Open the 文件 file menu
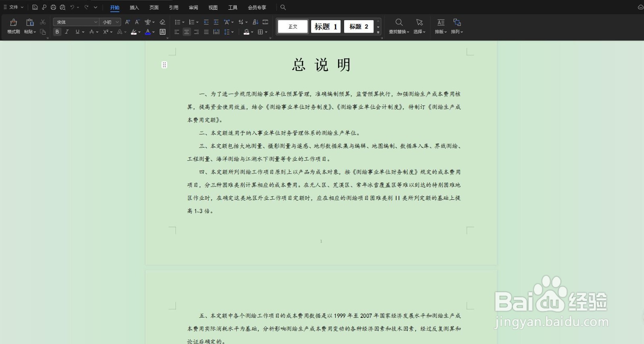Viewport: 644px width, 344px height. (x=13, y=7)
